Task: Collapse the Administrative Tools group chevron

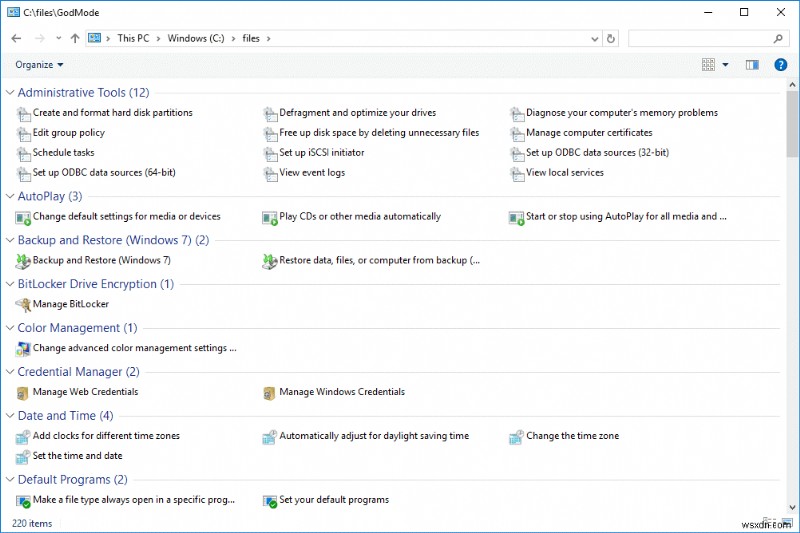Action: (10, 92)
